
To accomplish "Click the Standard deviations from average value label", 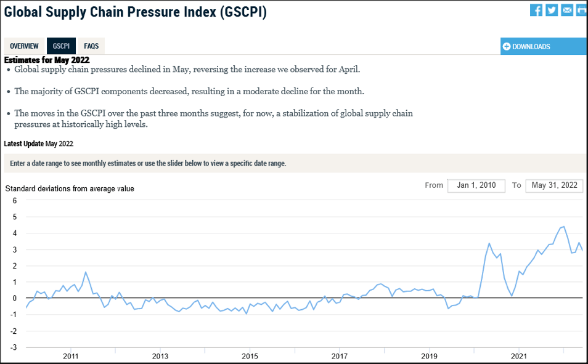I will (70, 188).
